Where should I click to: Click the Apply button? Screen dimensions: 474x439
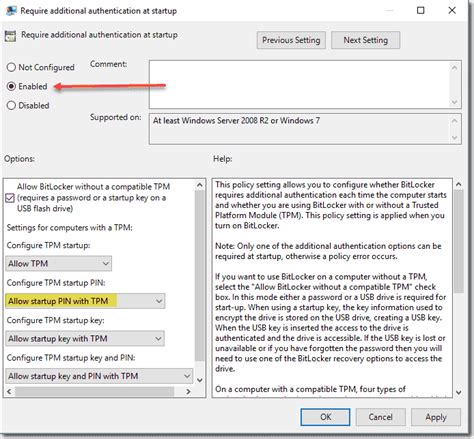point(436,417)
